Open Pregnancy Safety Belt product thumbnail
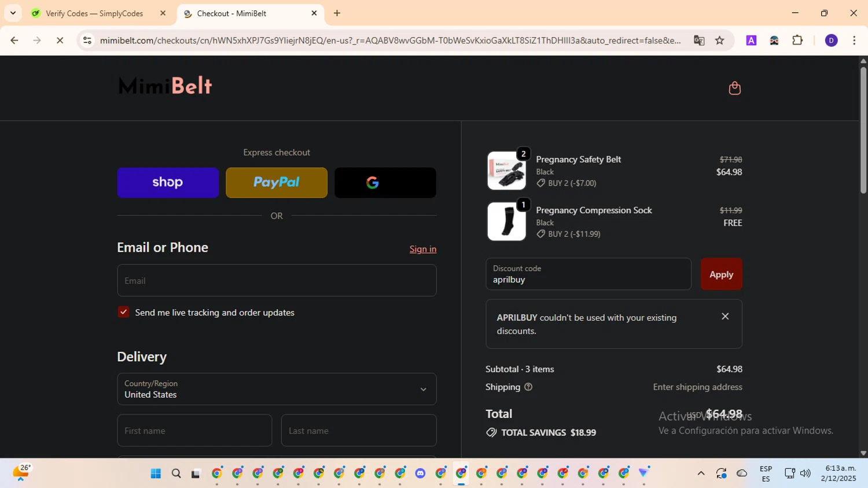 coord(506,171)
